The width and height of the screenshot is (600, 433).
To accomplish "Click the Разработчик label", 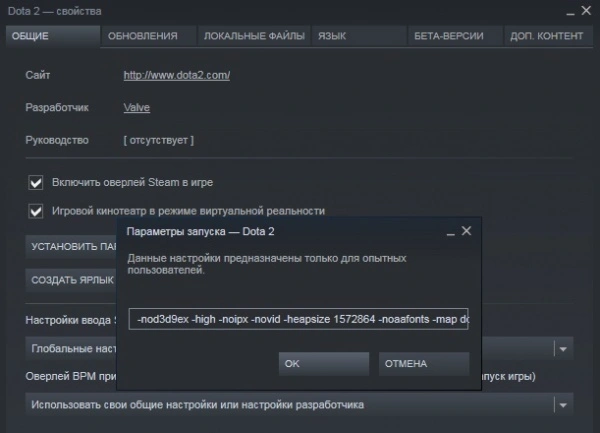I will 57,107.
